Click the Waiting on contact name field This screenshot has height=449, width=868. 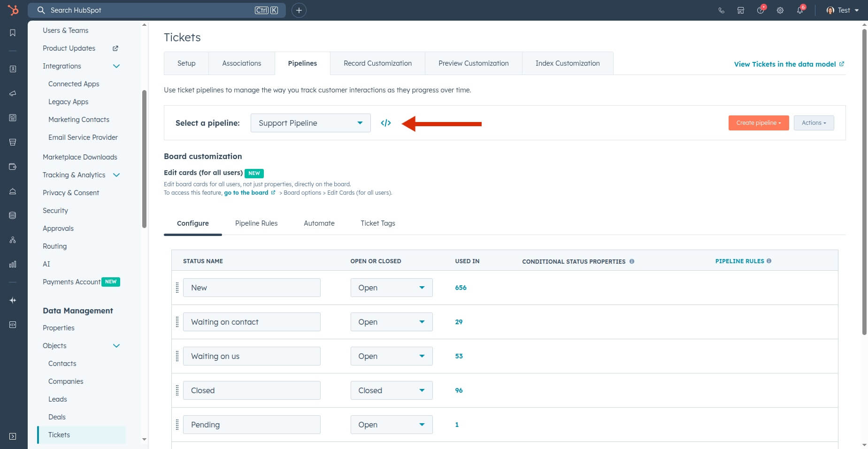[252, 322]
